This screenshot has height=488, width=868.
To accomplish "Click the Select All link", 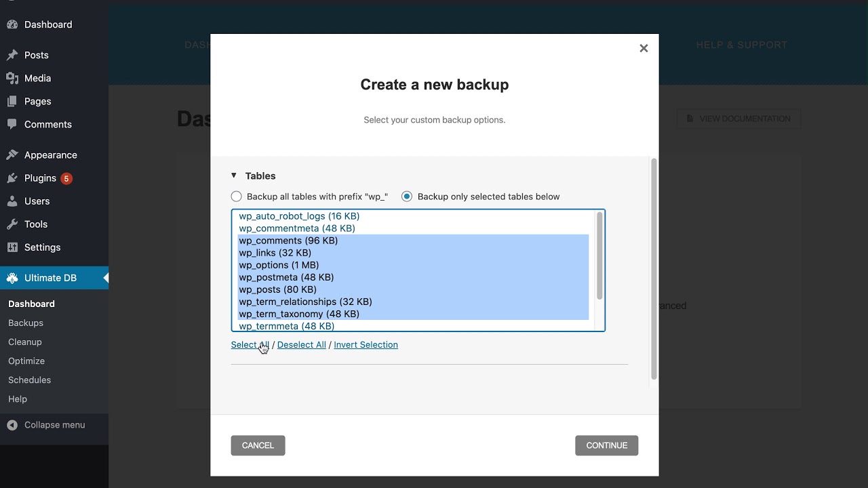I will tap(250, 344).
